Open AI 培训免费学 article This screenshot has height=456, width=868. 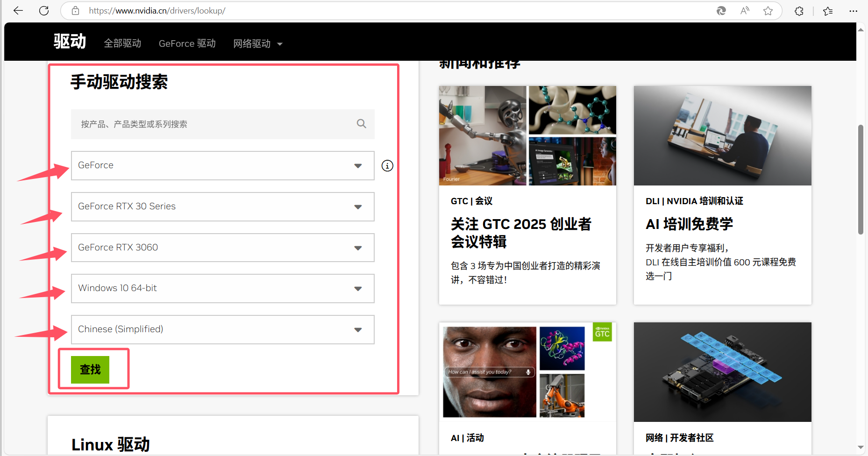click(x=689, y=224)
